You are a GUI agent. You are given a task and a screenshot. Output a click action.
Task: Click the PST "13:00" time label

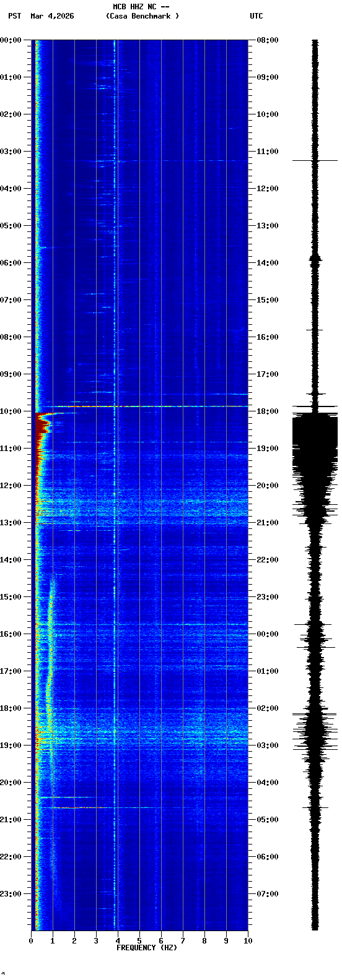[11, 523]
